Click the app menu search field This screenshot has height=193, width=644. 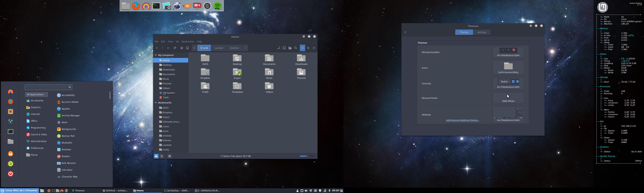(48, 87)
